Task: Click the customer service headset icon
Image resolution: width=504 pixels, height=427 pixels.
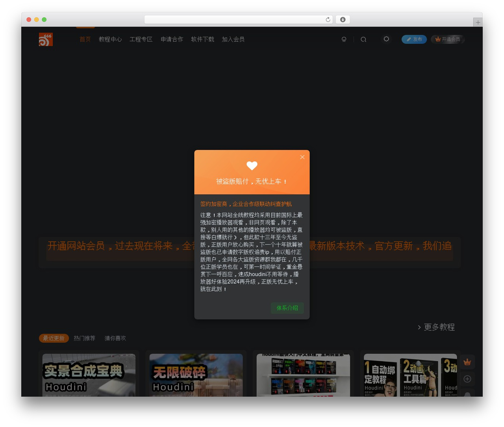Action: point(344,39)
